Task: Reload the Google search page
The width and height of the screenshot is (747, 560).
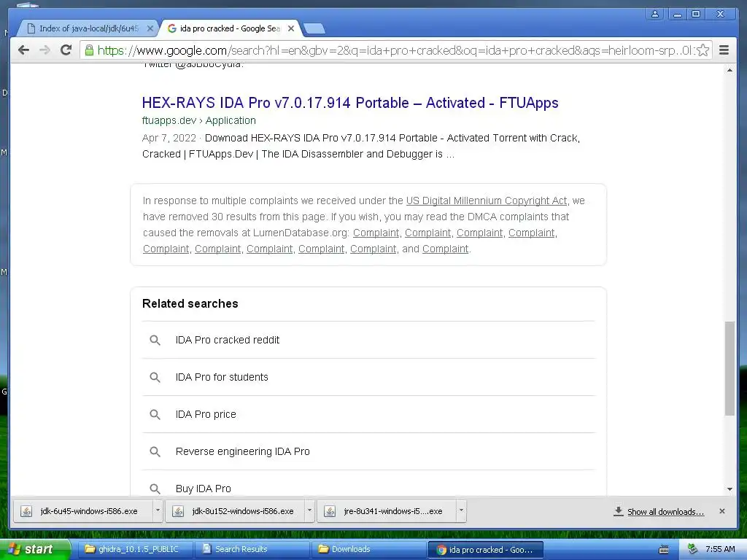Action: [x=66, y=50]
